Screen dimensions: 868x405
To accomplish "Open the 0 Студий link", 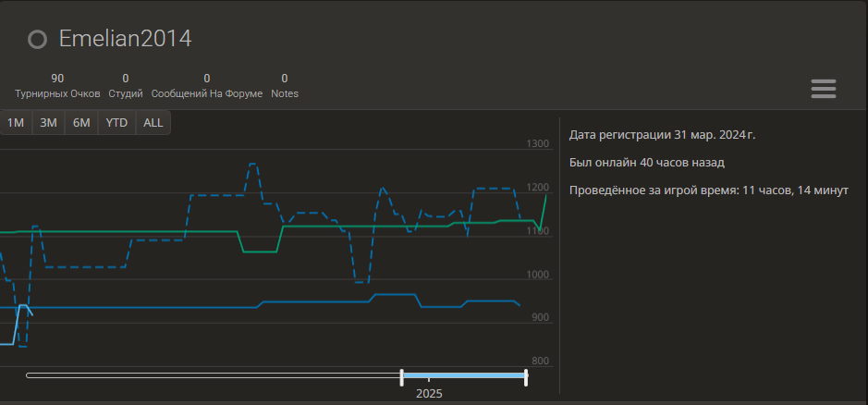I will pyautogui.click(x=126, y=86).
